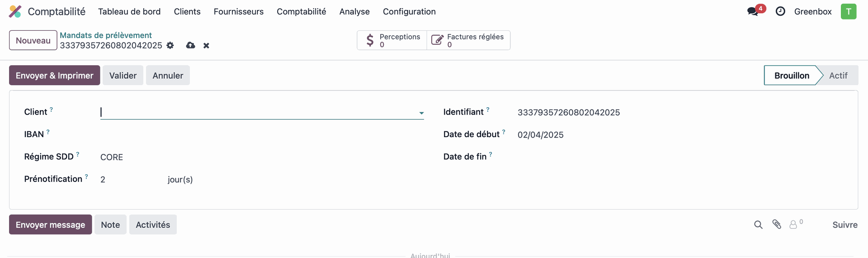Click the paperclip attachments icon
Screen dimensions: 868x258
coord(777,225)
